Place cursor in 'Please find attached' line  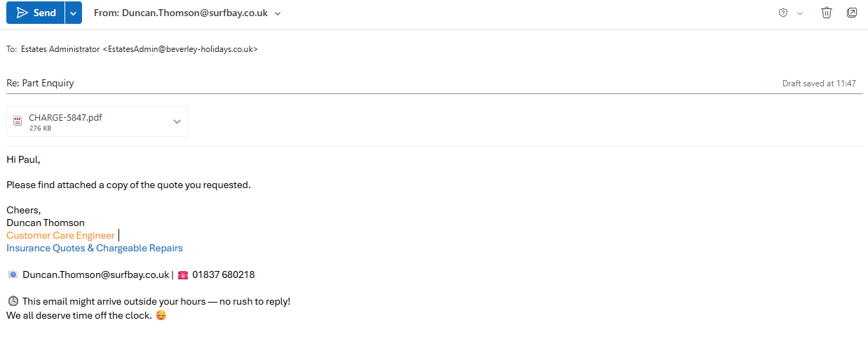(128, 185)
